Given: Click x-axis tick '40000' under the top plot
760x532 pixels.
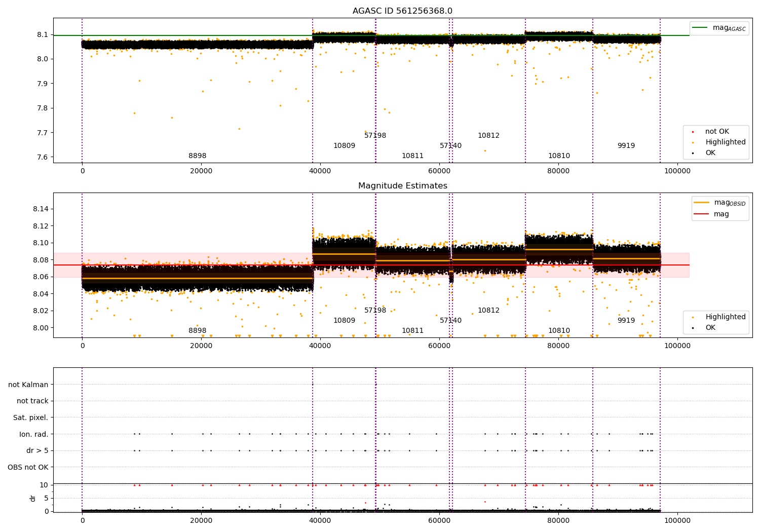Looking at the screenshot, I should (320, 171).
